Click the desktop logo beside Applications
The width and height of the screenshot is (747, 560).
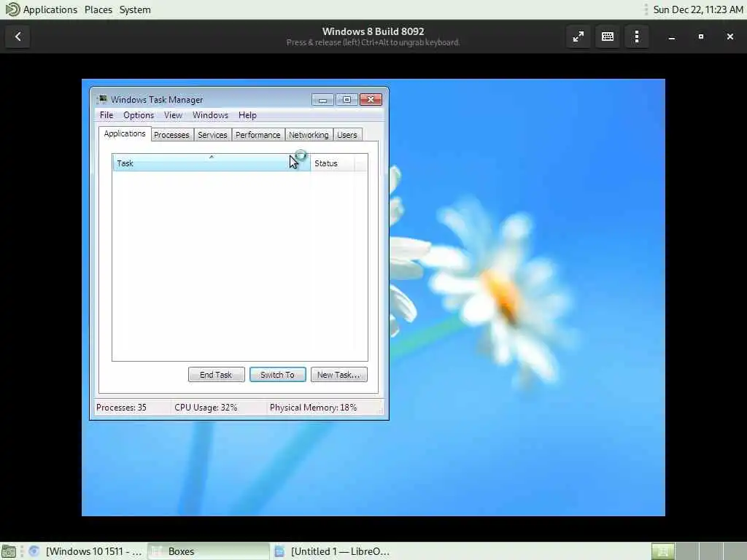(12, 9)
